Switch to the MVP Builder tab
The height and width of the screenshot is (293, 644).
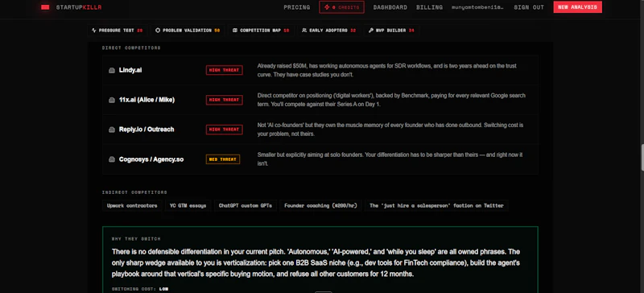pyautogui.click(x=391, y=31)
